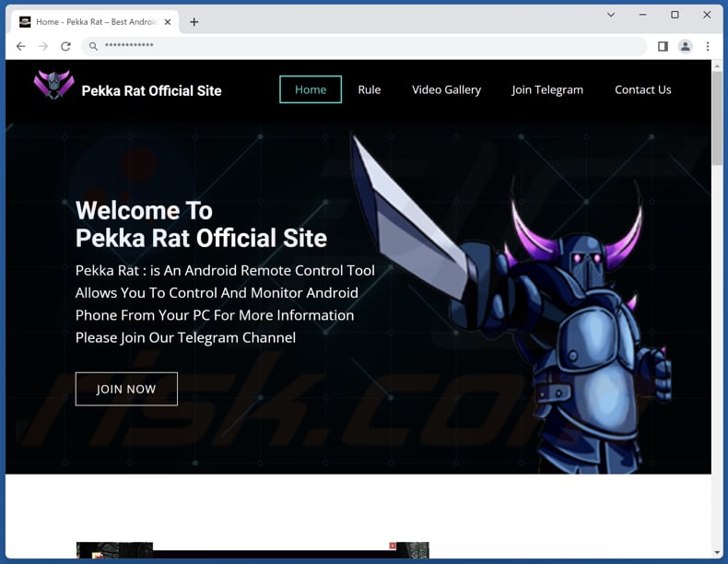The image size is (728, 564).
Task: Open the Join Telegram menu item
Action: (x=547, y=89)
